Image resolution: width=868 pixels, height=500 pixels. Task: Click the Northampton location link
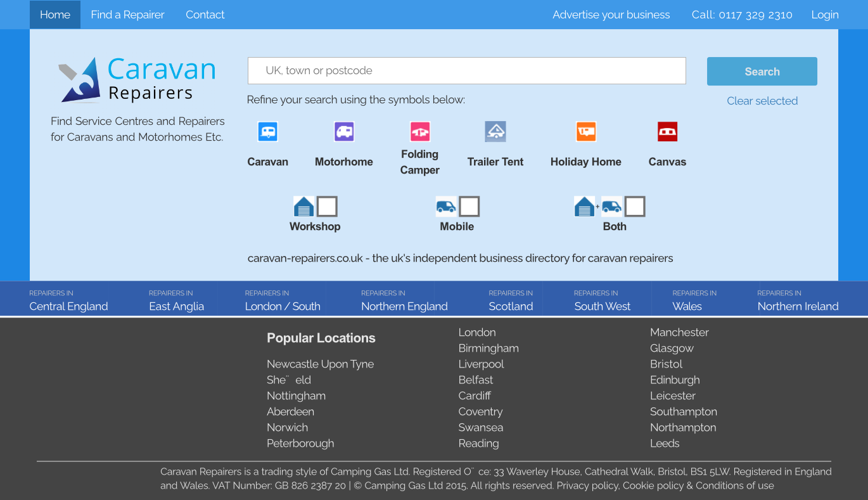click(x=683, y=427)
